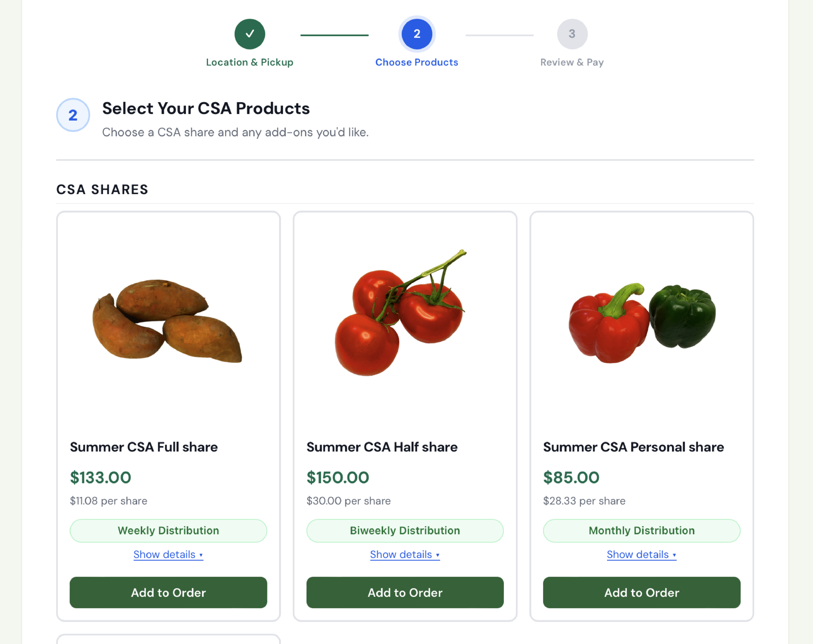The image size is (813, 644).
Task: Click the step 3 Review & Pay circle
Action: click(572, 34)
